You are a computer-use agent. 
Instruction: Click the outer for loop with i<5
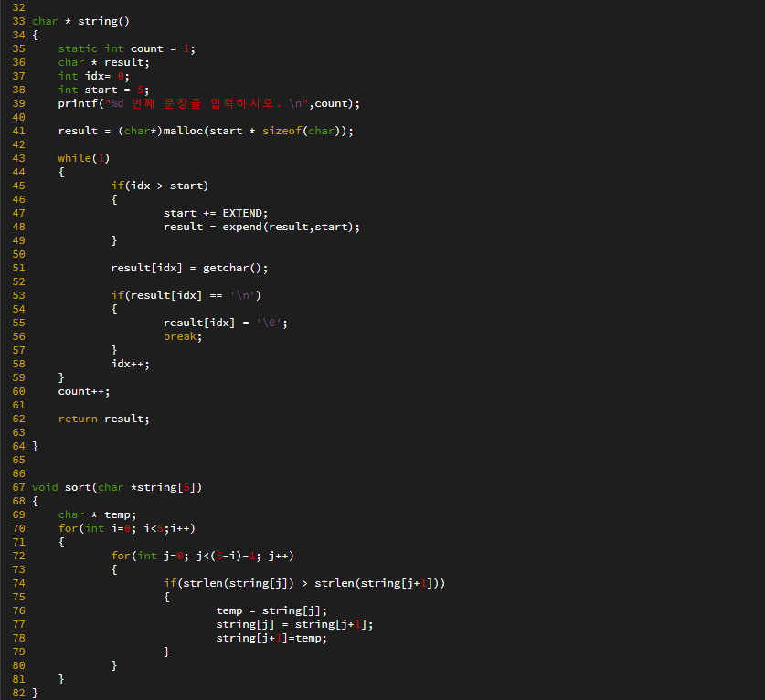coord(127,528)
